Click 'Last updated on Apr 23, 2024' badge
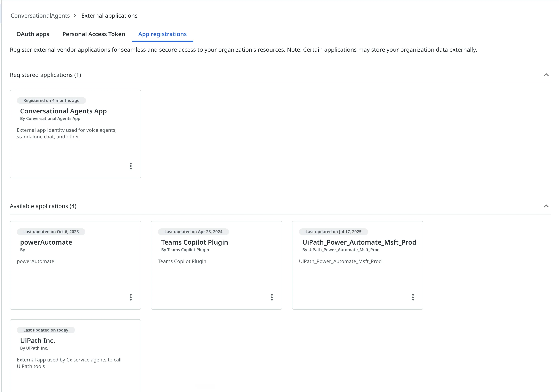Image resolution: width=559 pixels, height=392 pixels. [193, 231]
